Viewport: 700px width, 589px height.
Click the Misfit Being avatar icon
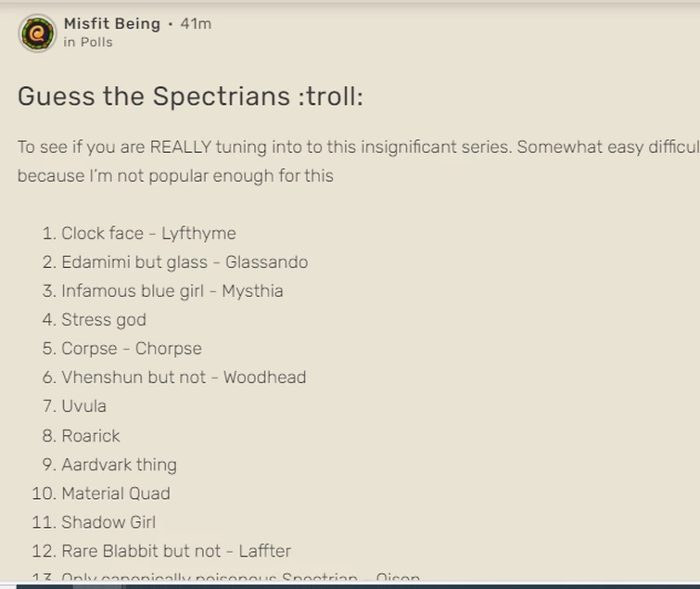coord(37,33)
